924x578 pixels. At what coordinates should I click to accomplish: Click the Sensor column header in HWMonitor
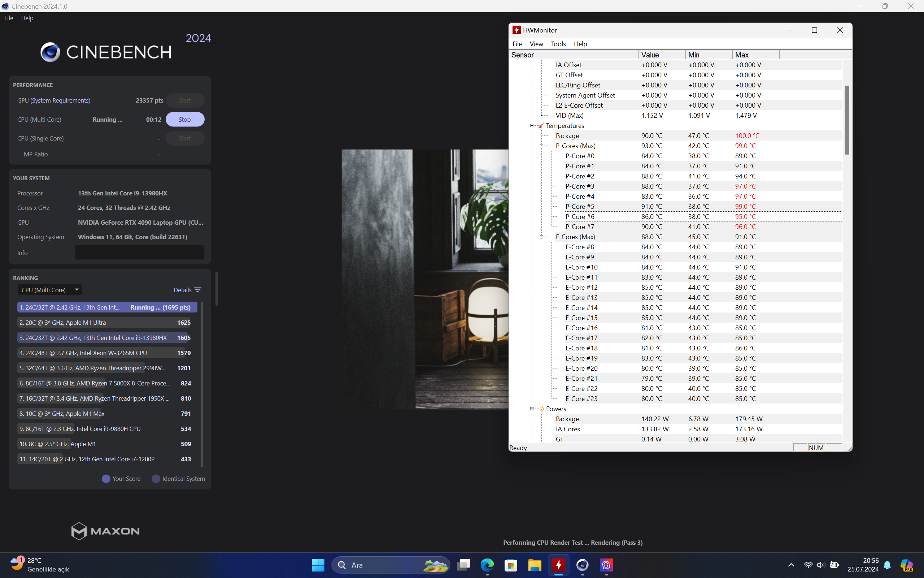point(574,55)
